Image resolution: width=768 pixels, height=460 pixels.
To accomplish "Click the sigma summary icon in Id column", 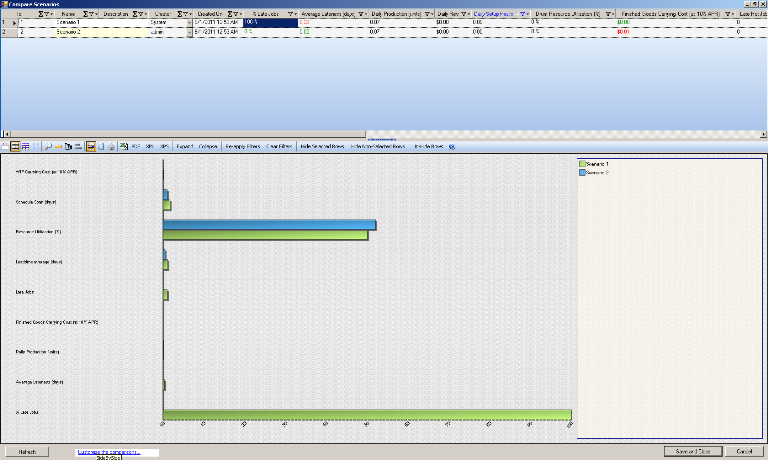I will 41,14.
